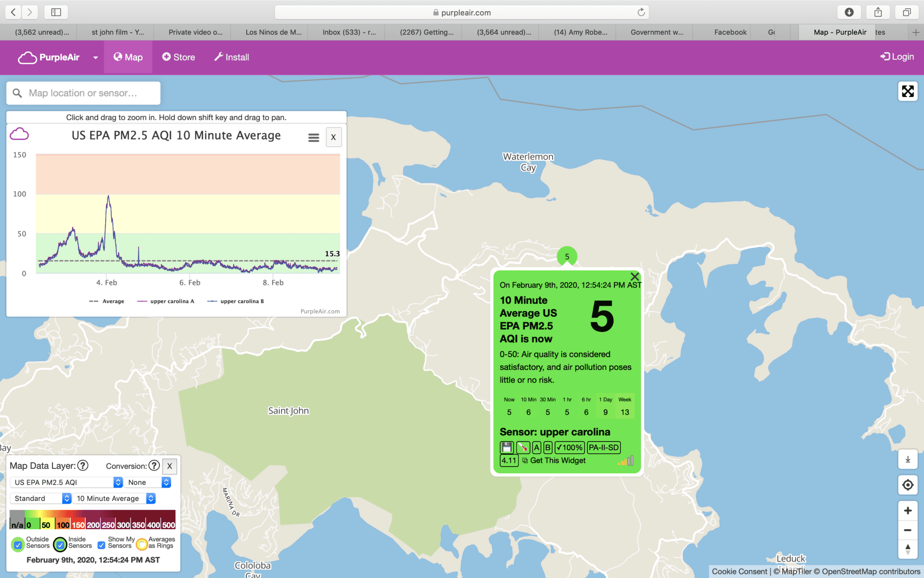
Task: Locate my position on the map
Action: [908, 485]
